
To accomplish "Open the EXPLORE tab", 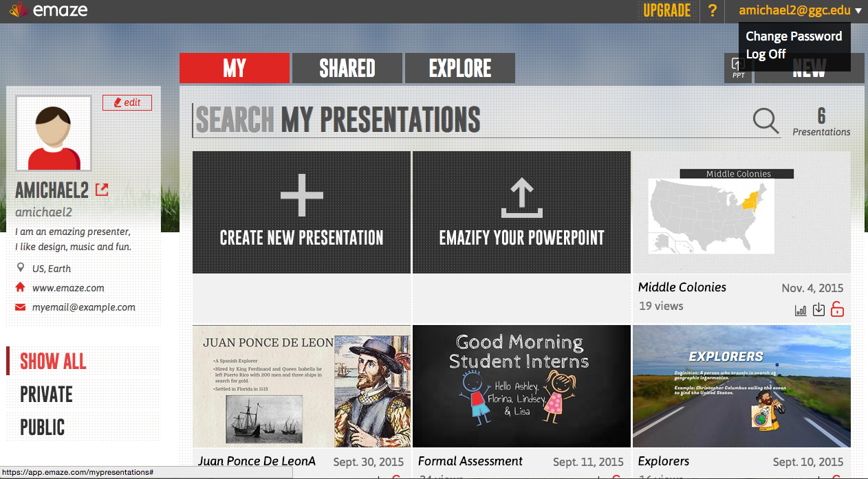I will point(460,68).
